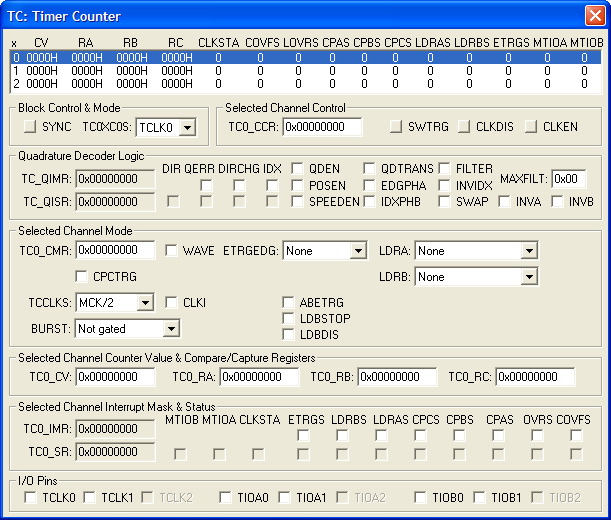Image resolution: width=611 pixels, height=520 pixels.
Task: Check the LDBSTOP option
Action: click(x=288, y=318)
